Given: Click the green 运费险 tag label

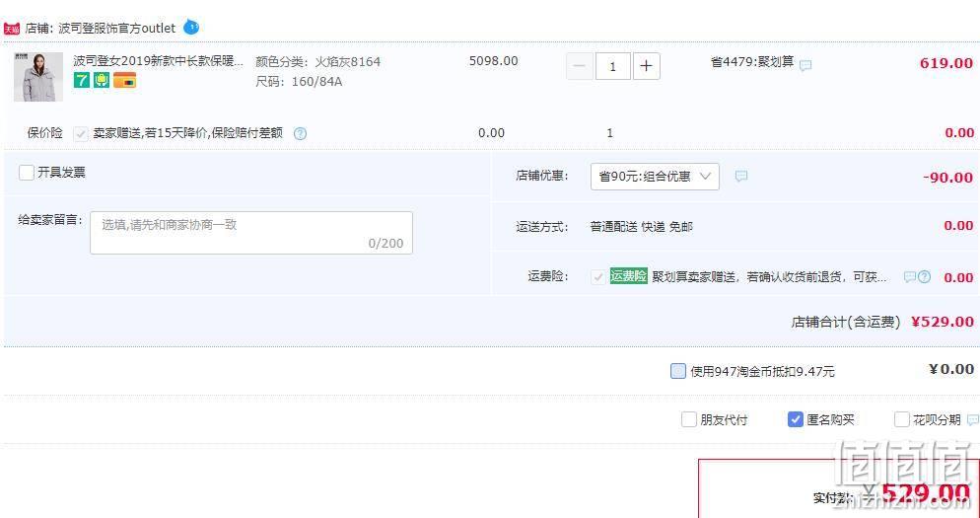Looking at the screenshot, I should tap(628, 276).
